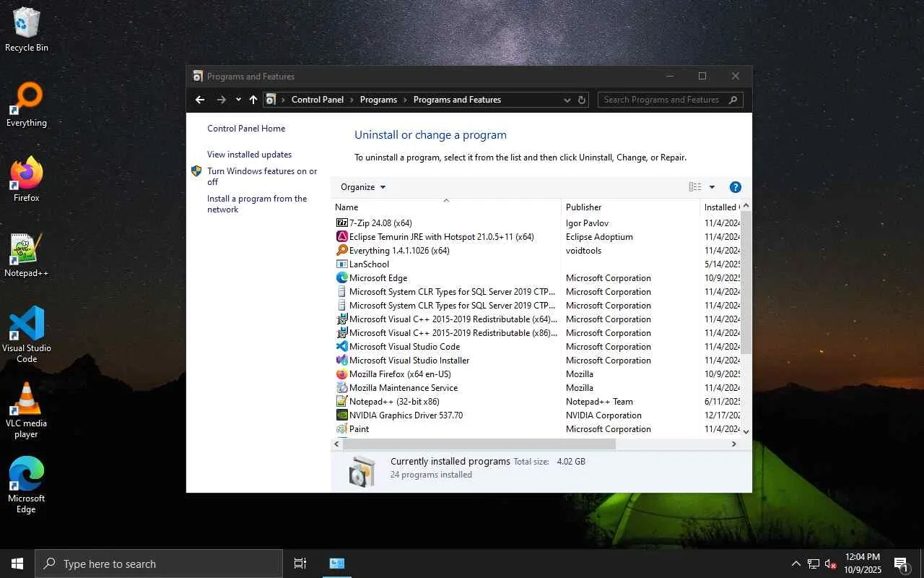
Task: Expand the Organize dropdown menu
Action: [363, 187]
